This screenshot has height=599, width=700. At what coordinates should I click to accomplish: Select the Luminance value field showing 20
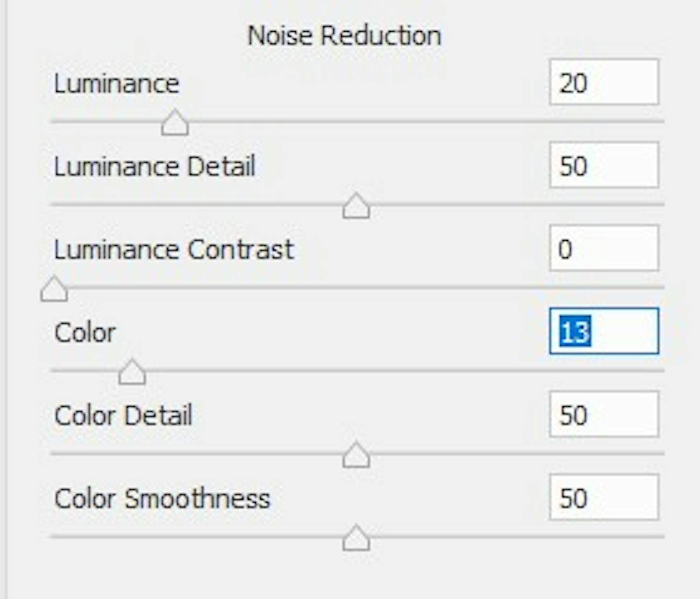click(604, 81)
